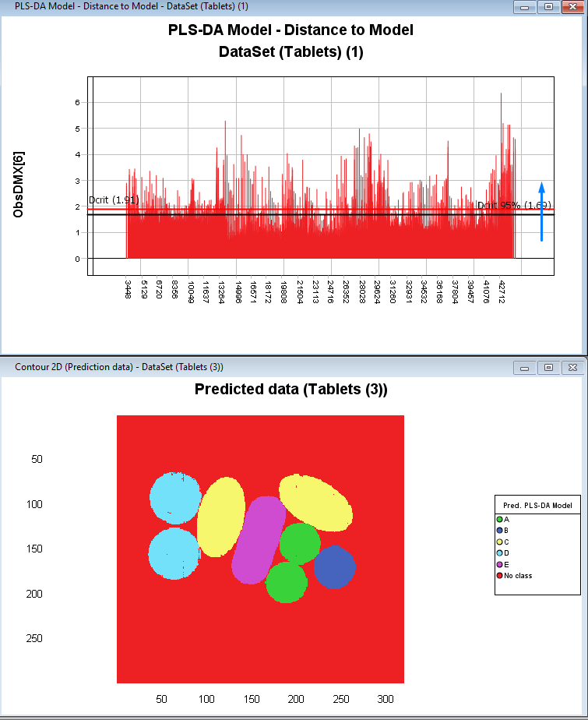588x720 pixels.
Task: Click magenta class E legend marker
Action: pyautogui.click(x=500, y=564)
